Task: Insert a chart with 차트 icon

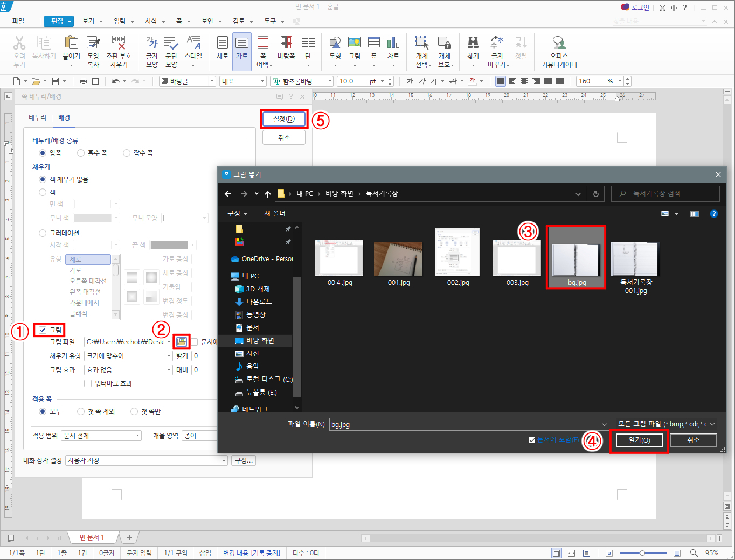Action: coord(393,43)
